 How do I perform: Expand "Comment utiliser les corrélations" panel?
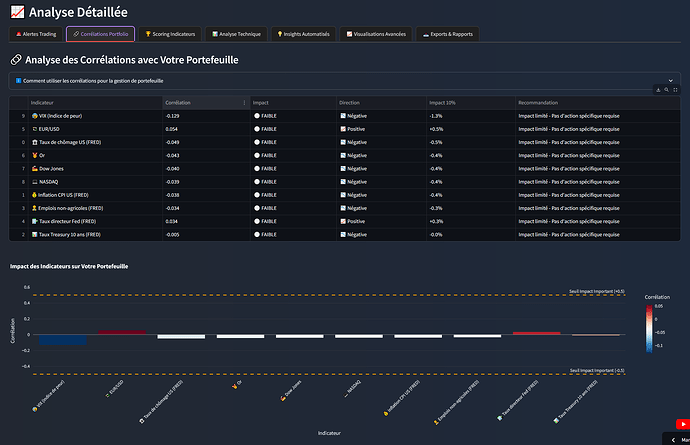coord(95,80)
